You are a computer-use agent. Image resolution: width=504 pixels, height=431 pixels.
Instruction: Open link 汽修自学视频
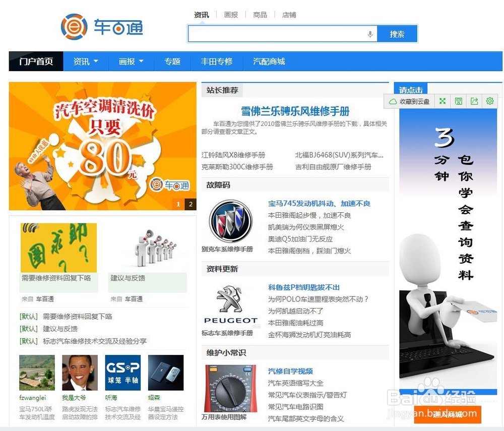291,371
